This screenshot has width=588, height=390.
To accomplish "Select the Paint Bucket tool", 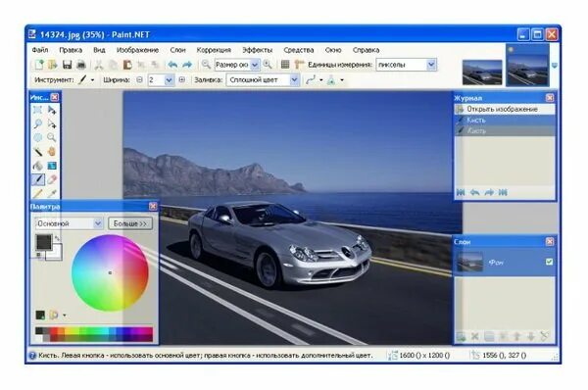I will (37, 166).
